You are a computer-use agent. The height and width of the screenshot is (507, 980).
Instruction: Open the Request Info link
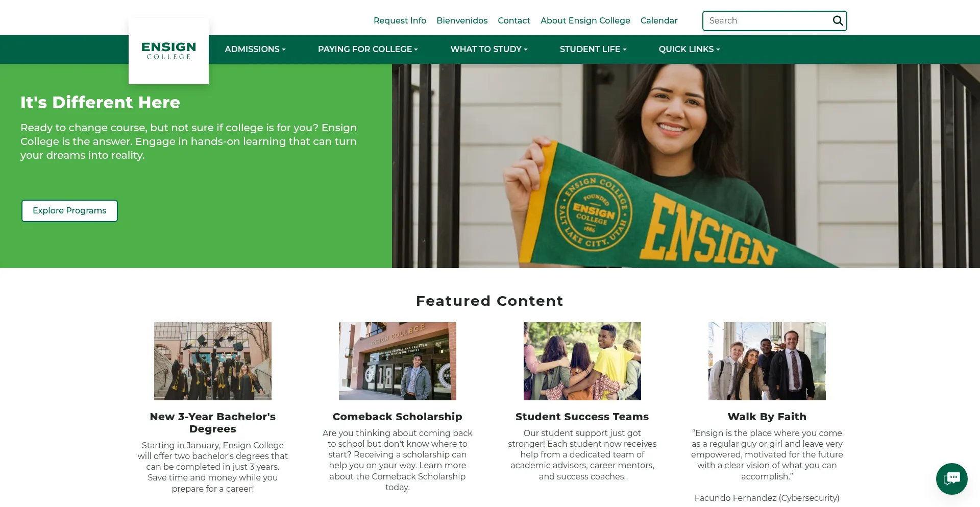400,21
